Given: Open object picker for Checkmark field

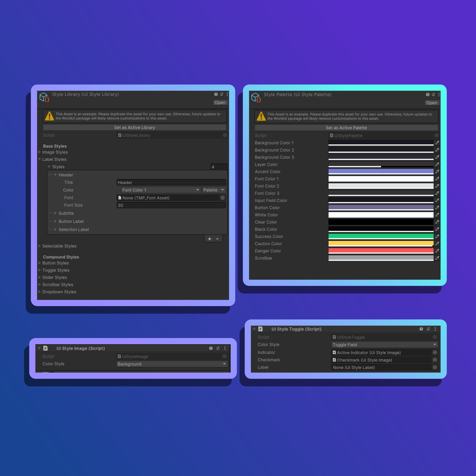Looking at the screenshot, I should click(x=435, y=360).
